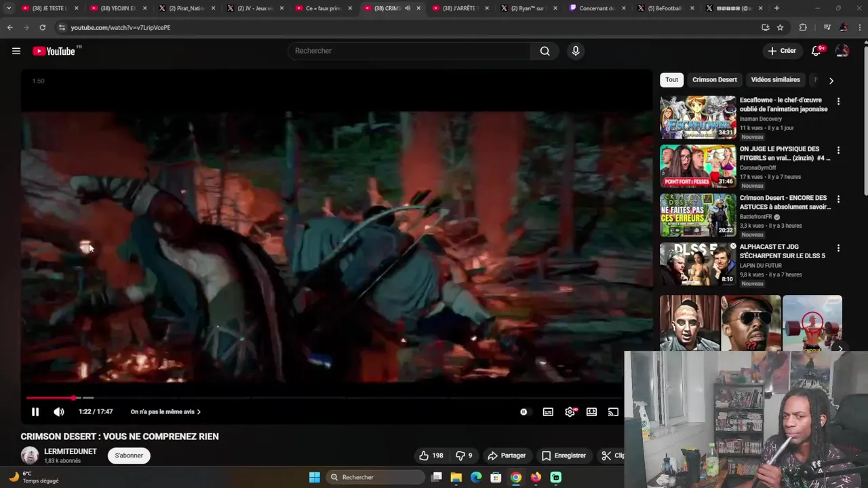Screen dimensions: 868x488
Task: Open a new browser tab
Action: coord(776,8)
